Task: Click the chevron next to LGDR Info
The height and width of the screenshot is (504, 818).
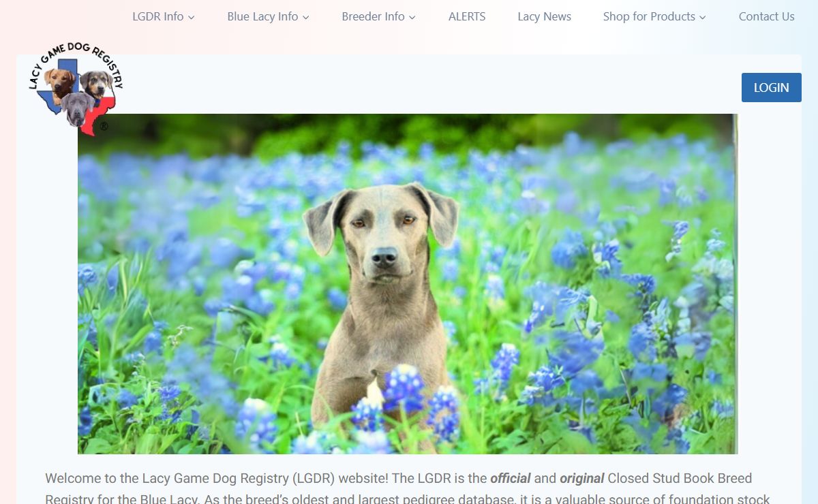Action: point(192,17)
